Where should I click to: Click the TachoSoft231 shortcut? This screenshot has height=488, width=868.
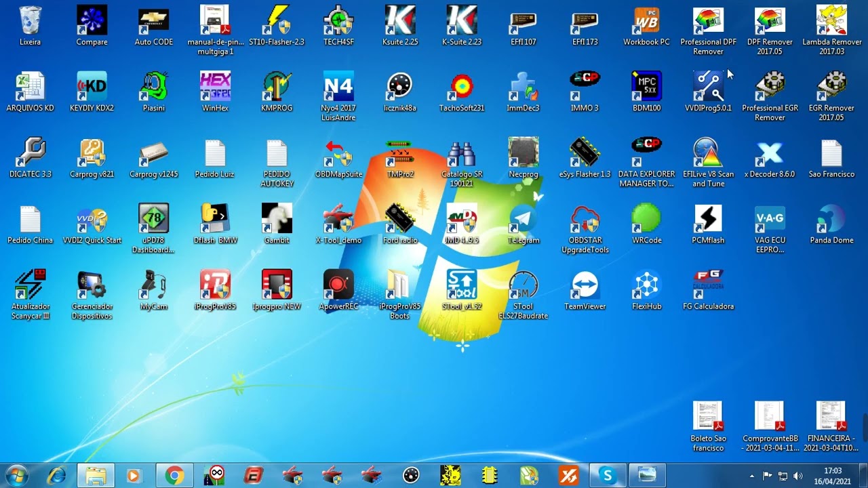(x=462, y=86)
